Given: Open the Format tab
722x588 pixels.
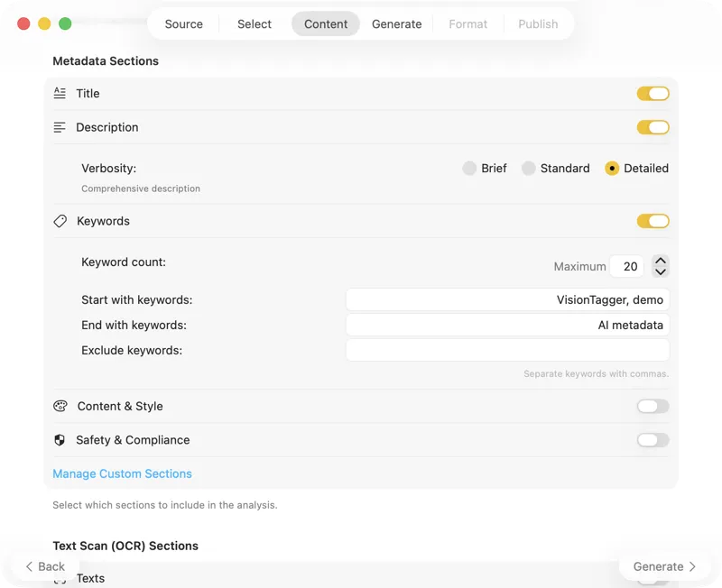Looking at the screenshot, I should click(x=467, y=24).
